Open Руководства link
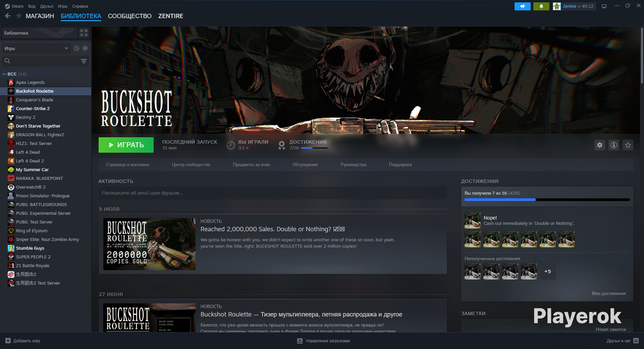The image size is (644, 349). 353,165
